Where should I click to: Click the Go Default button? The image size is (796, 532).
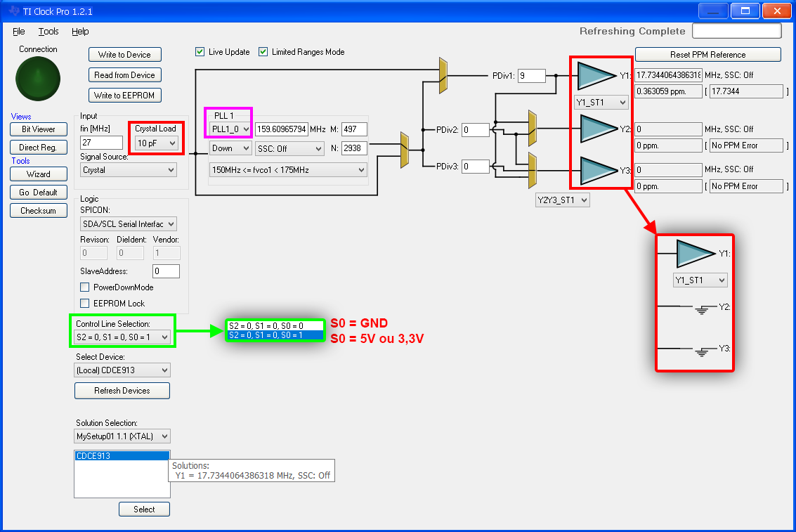point(39,193)
